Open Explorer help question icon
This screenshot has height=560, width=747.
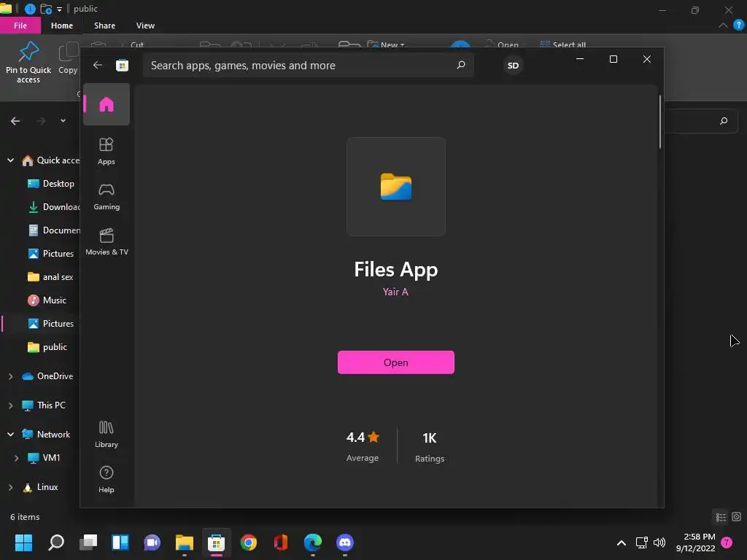click(738, 26)
